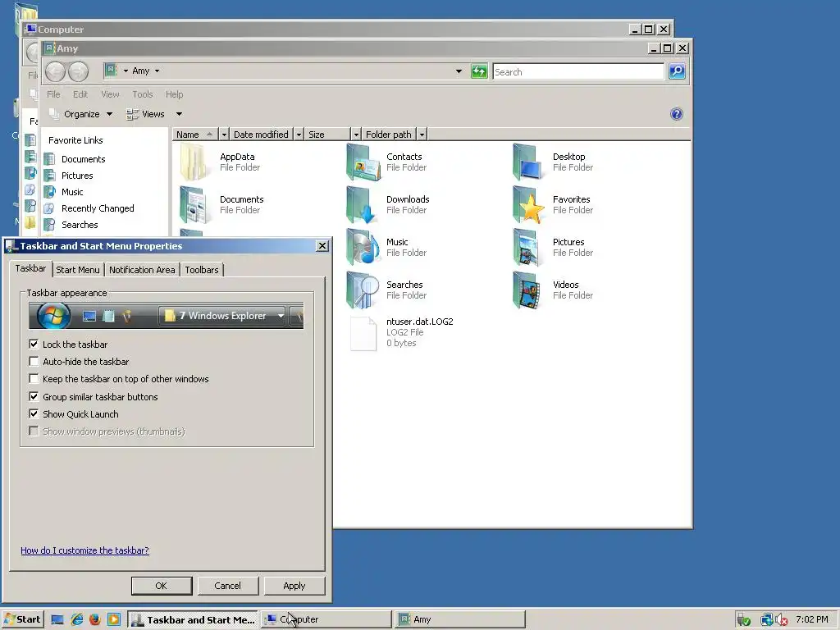840x630 pixels.
Task: Open the Folder path column dropdown
Action: (422, 135)
